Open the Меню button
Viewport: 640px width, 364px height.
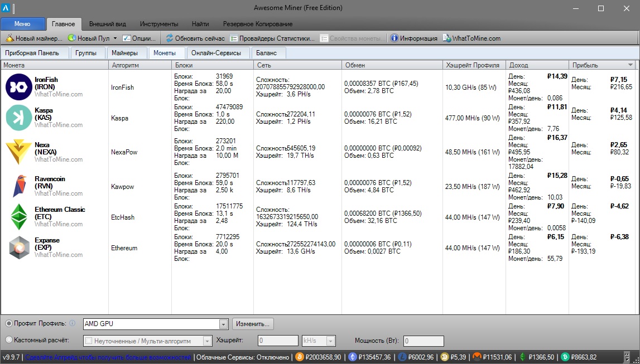[x=22, y=23]
